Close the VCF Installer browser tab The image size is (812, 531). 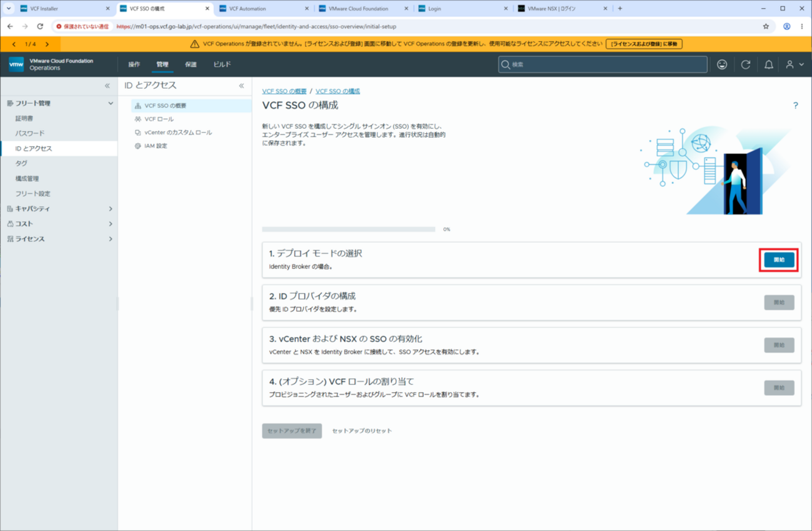108,9
